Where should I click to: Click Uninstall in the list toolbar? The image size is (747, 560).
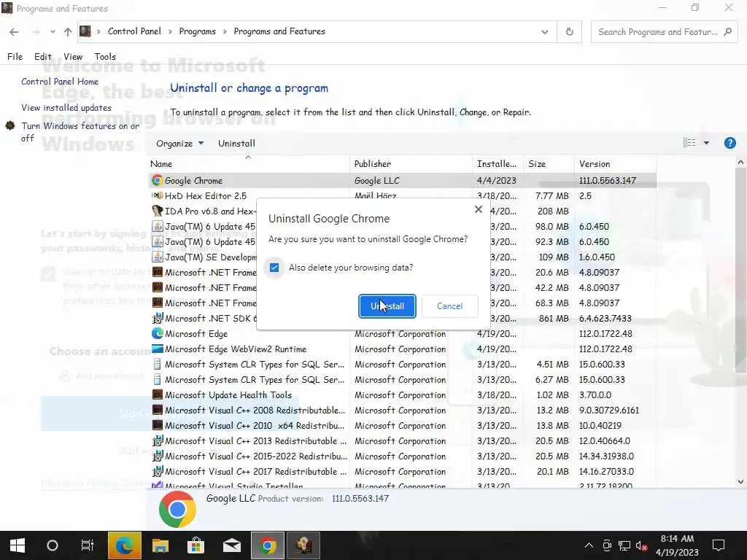point(237,144)
